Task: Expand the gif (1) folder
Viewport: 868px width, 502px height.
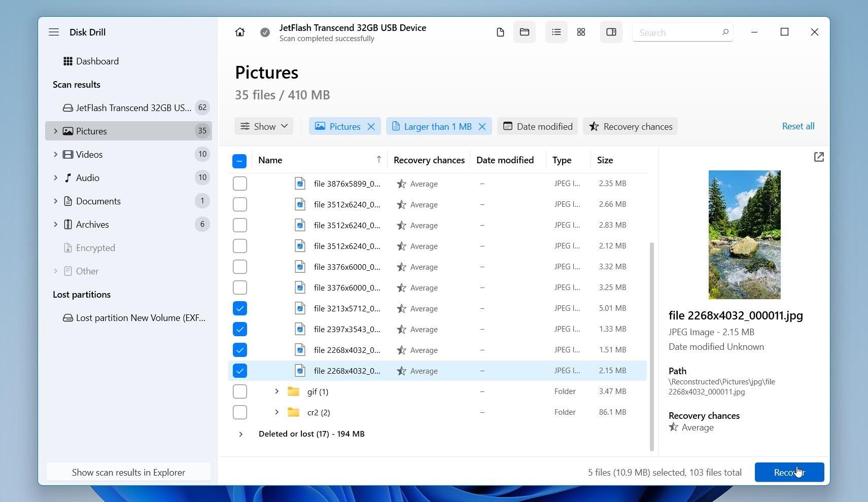Action: coord(276,391)
